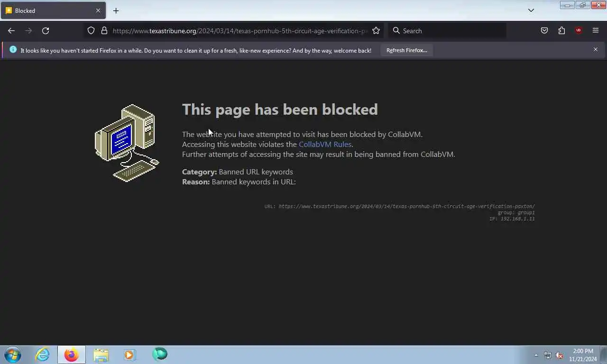
Task: Open the Firefox hamburger menu
Action: tap(596, 31)
